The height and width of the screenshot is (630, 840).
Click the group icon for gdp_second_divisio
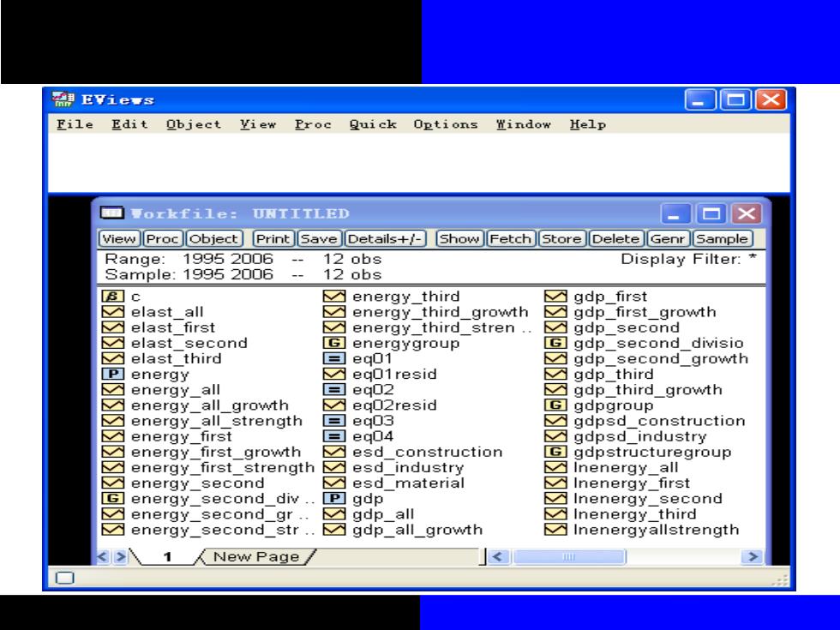coord(555,343)
